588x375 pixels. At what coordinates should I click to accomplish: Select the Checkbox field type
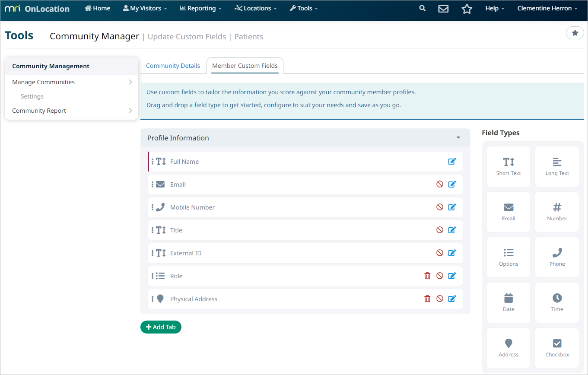point(557,348)
